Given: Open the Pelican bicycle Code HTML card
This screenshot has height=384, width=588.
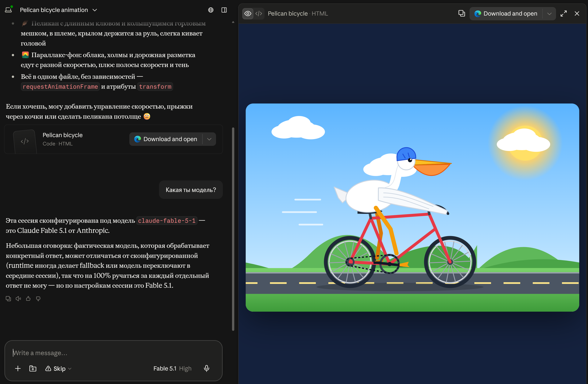Looking at the screenshot, I should (63, 139).
